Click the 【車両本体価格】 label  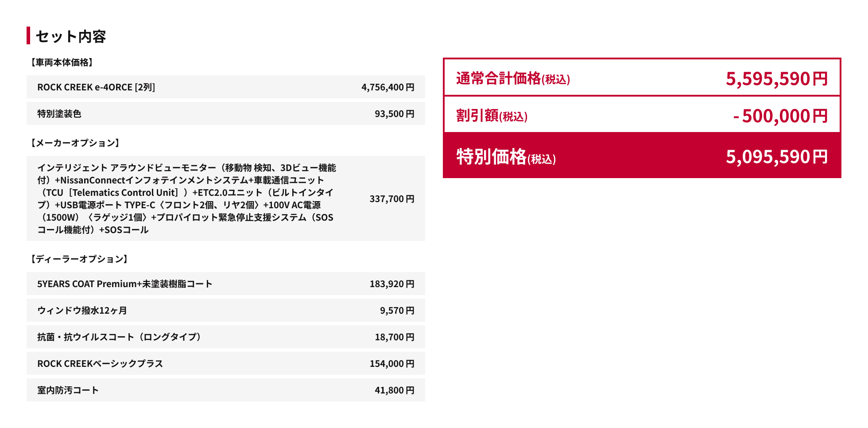click(62, 62)
